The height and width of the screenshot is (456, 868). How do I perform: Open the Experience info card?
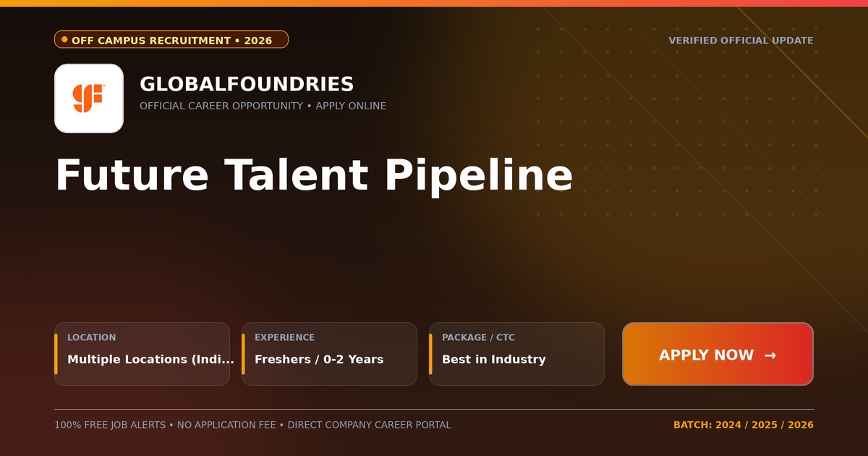point(329,354)
